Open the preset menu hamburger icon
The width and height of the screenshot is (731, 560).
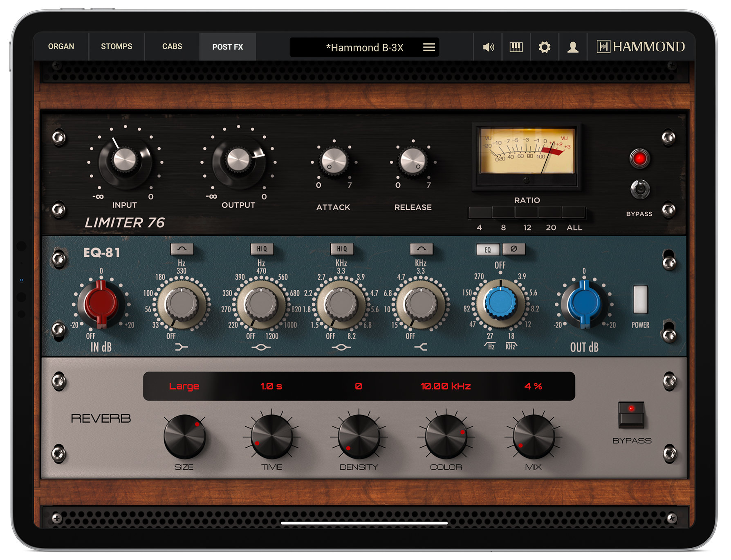(428, 47)
